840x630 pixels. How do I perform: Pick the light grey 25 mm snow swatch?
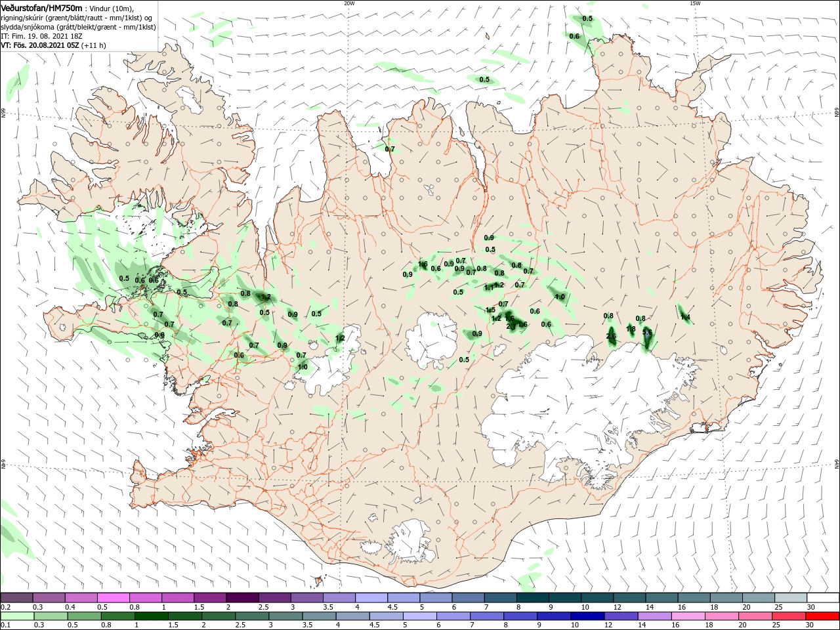coord(791,598)
